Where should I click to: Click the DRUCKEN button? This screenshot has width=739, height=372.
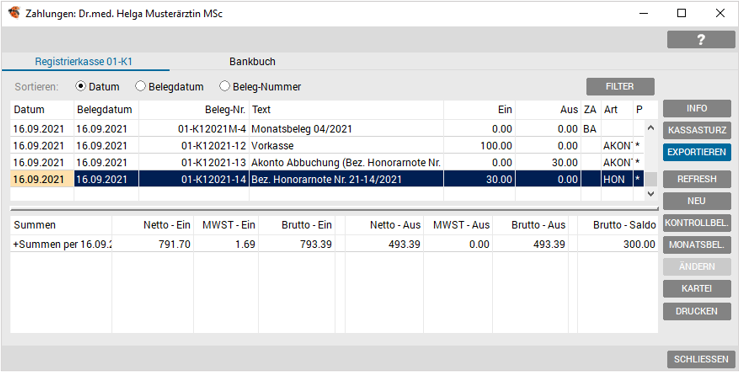pos(697,311)
